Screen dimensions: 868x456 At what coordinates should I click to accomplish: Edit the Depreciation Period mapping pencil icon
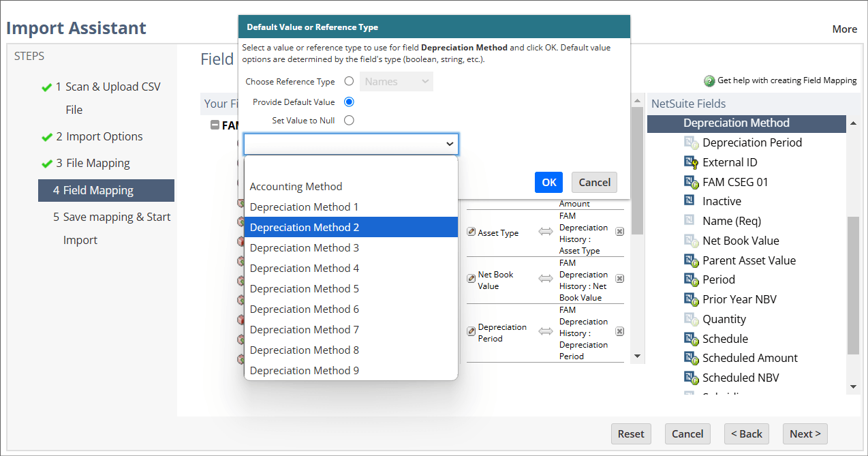click(471, 331)
